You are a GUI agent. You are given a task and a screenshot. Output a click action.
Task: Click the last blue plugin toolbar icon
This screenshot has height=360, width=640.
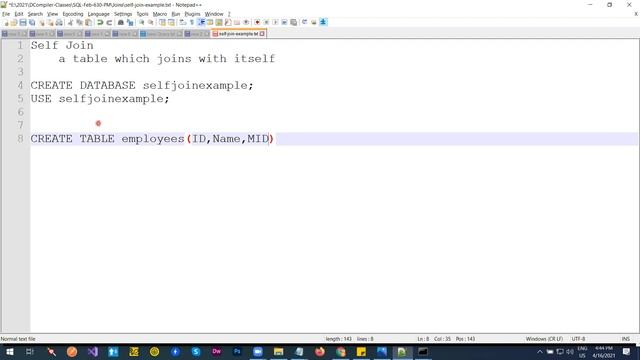point(323,22)
